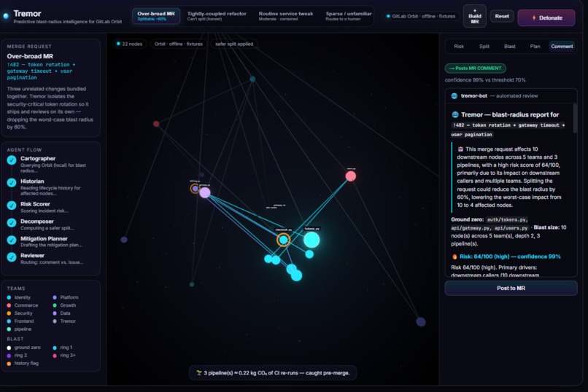Select the orange-ringed checkout.py graph node

pyautogui.click(x=284, y=240)
